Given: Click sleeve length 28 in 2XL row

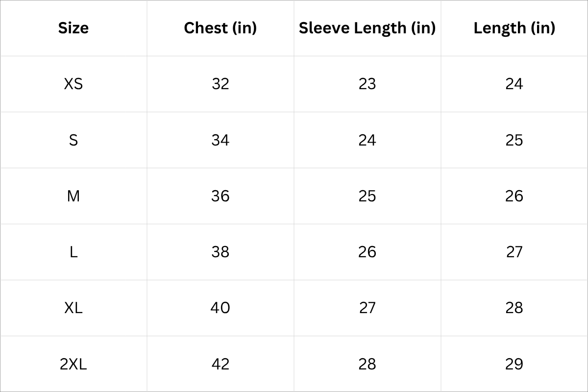Looking at the screenshot, I should [367, 364].
